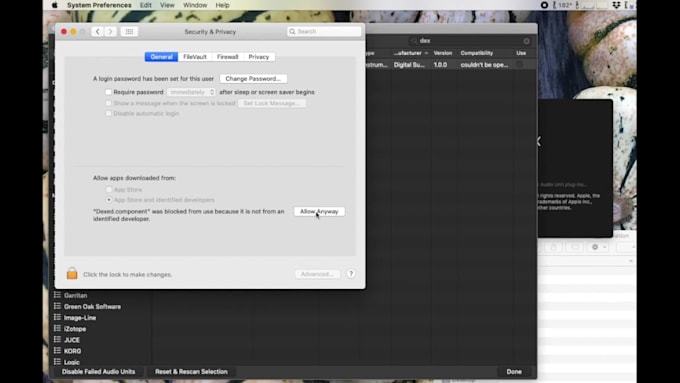Open the Edit menu
680x383 pixels.
pos(146,5)
